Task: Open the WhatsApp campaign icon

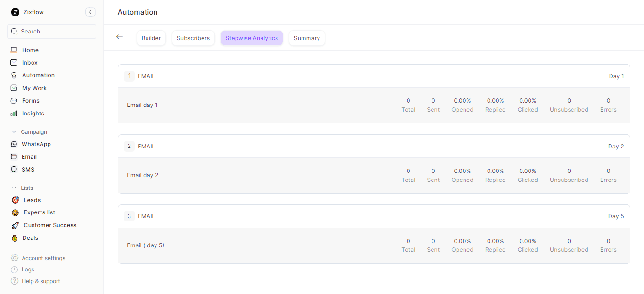Action: (14, 144)
